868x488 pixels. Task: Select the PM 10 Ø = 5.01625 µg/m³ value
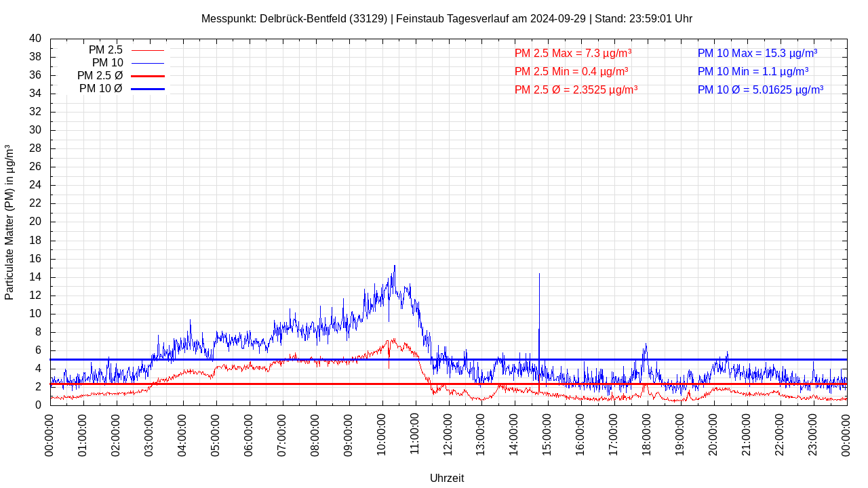pos(760,89)
